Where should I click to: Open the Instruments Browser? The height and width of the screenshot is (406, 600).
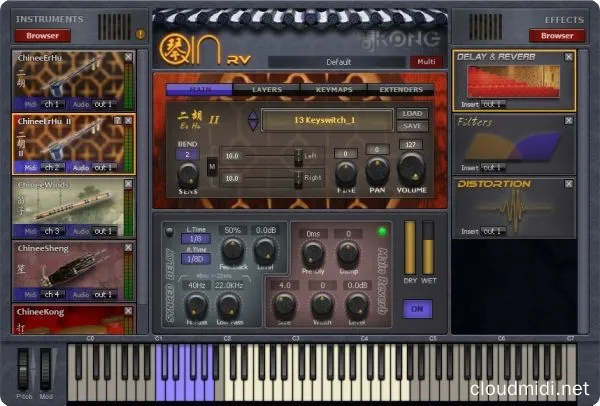pyautogui.click(x=42, y=36)
